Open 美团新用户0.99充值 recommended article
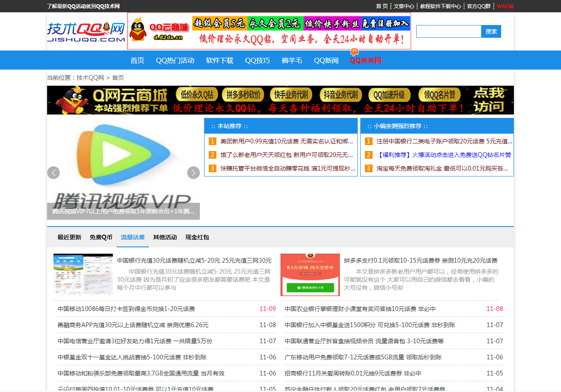This screenshot has height=392, width=561. [x=286, y=141]
